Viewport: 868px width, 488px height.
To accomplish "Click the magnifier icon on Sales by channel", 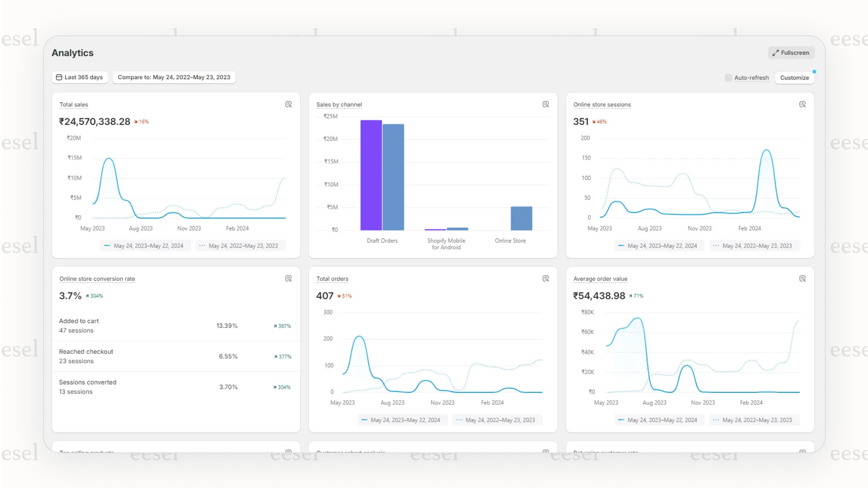I will click(546, 104).
